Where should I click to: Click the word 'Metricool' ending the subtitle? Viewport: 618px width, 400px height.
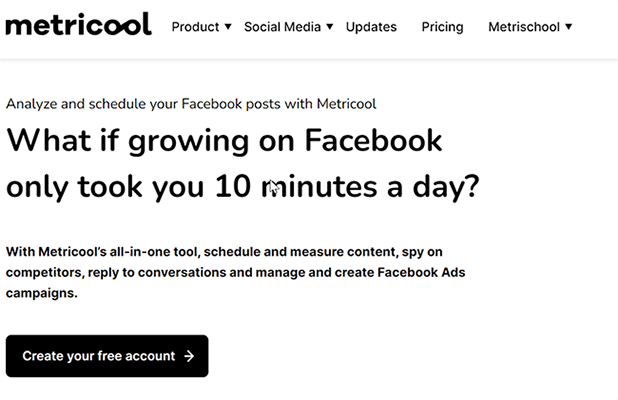coord(346,103)
